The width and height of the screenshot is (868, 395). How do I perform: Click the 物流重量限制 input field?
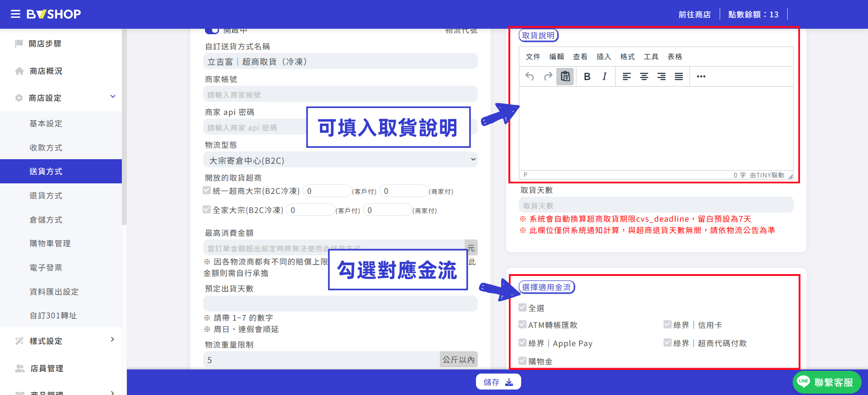point(321,359)
